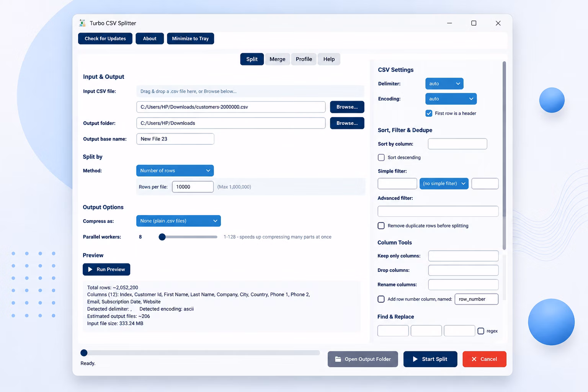Click the 'Ready.' status text
Viewport: 588px width, 392px height.
88,363
